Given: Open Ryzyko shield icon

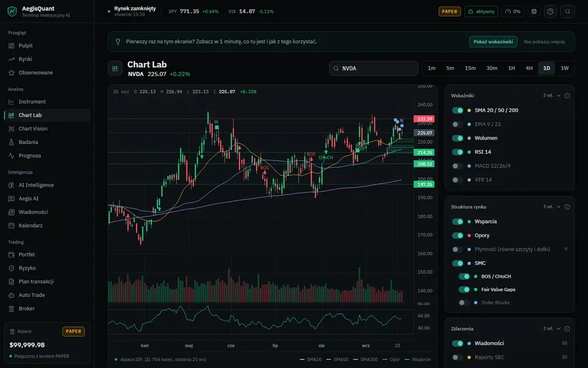Looking at the screenshot, I should pos(11,268).
